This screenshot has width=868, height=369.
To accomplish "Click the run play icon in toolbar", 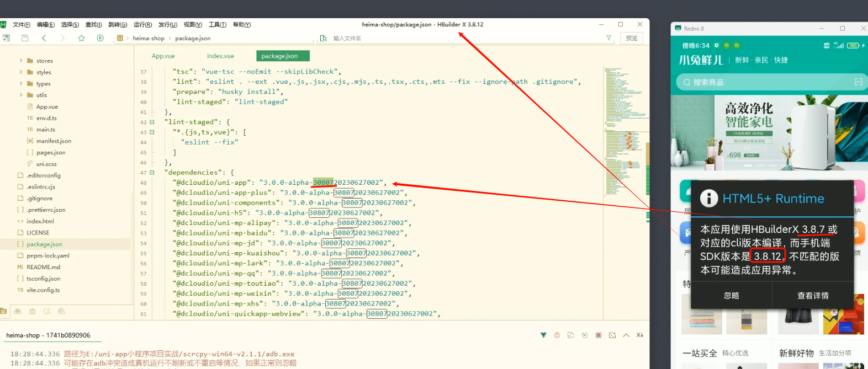I will coord(100,38).
